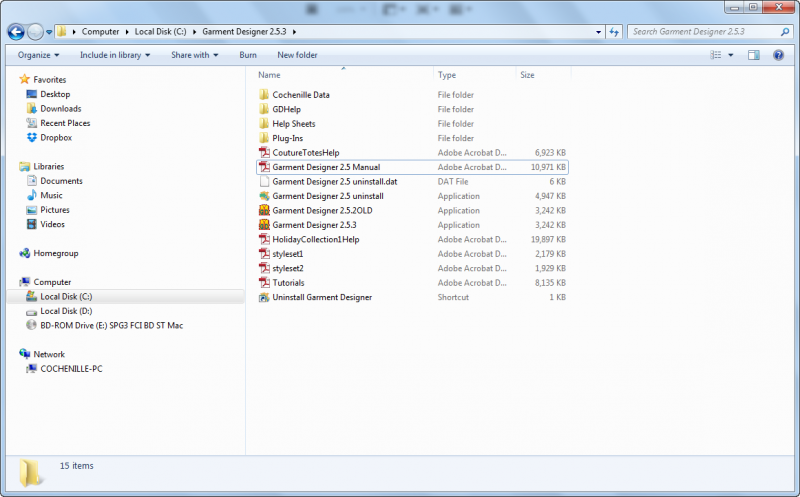Click the 19,897 KB size cell
Viewport: 800px width, 497px height.
(x=548, y=239)
